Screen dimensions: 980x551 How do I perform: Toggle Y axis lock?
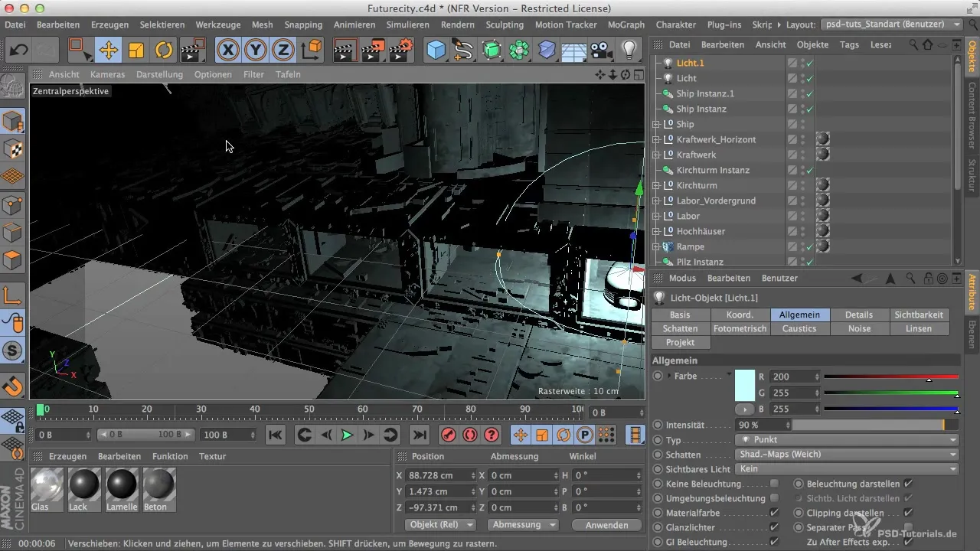(256, 51)
